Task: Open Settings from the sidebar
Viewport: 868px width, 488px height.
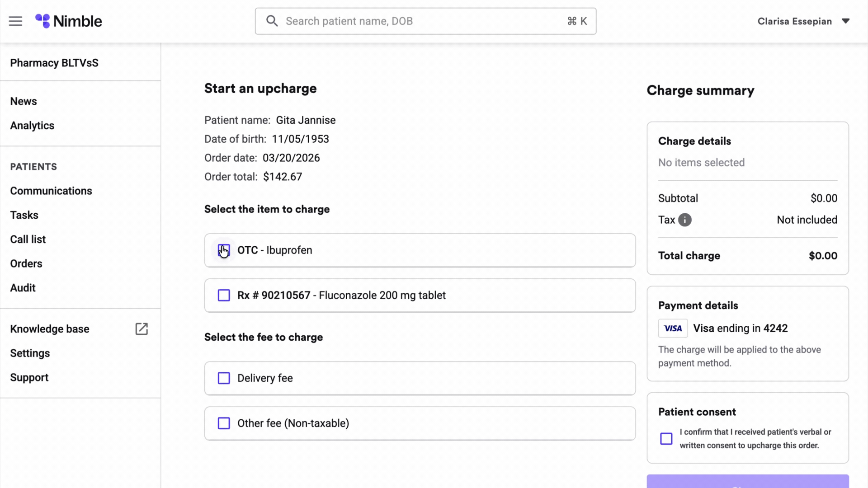Action: coord(30,353)
